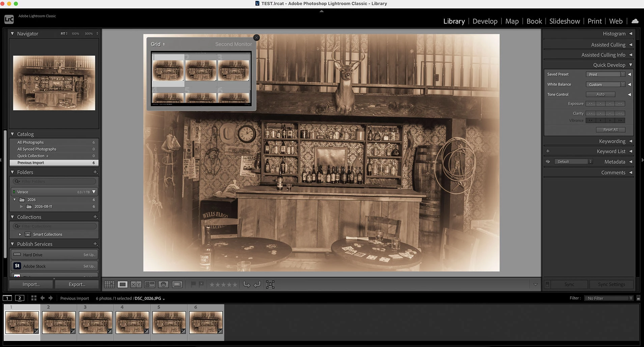Open Survey view icon
This screenshot has height=347, width=644.
(149, 284)
